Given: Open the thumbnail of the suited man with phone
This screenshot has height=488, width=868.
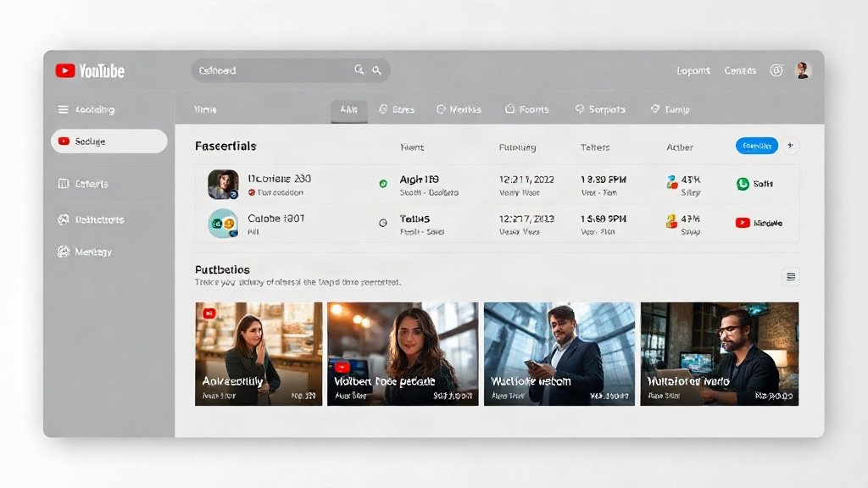Looking at the screenshot, I should point(559,353).
